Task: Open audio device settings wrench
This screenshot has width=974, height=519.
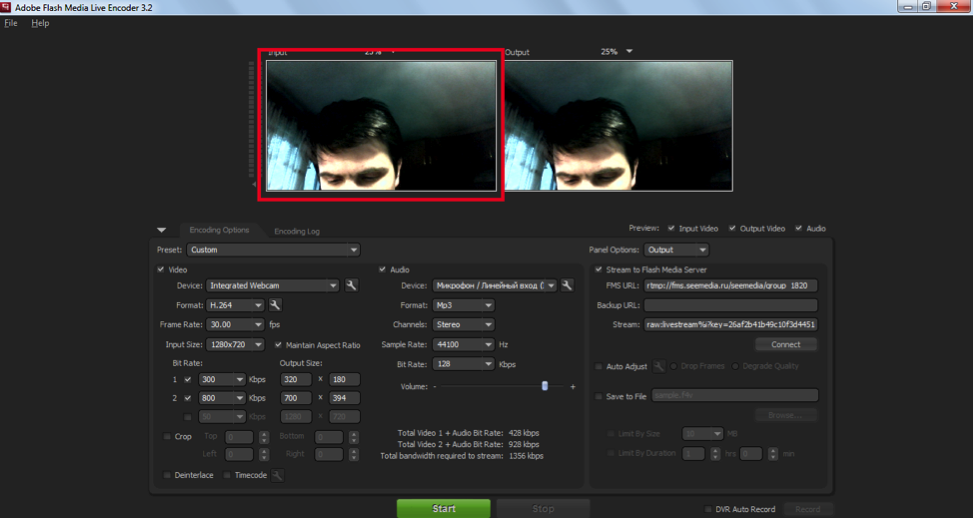Action: click(x=567, y=286)
